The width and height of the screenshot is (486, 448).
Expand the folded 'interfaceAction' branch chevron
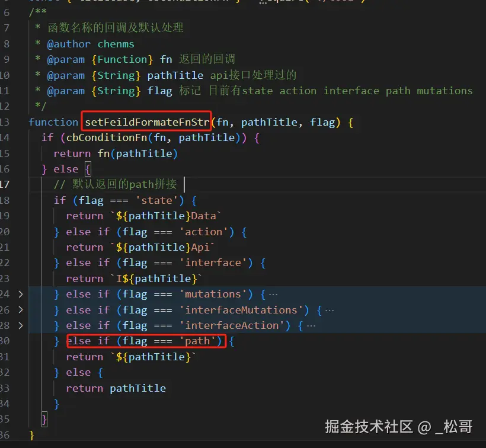click(21, 325)
